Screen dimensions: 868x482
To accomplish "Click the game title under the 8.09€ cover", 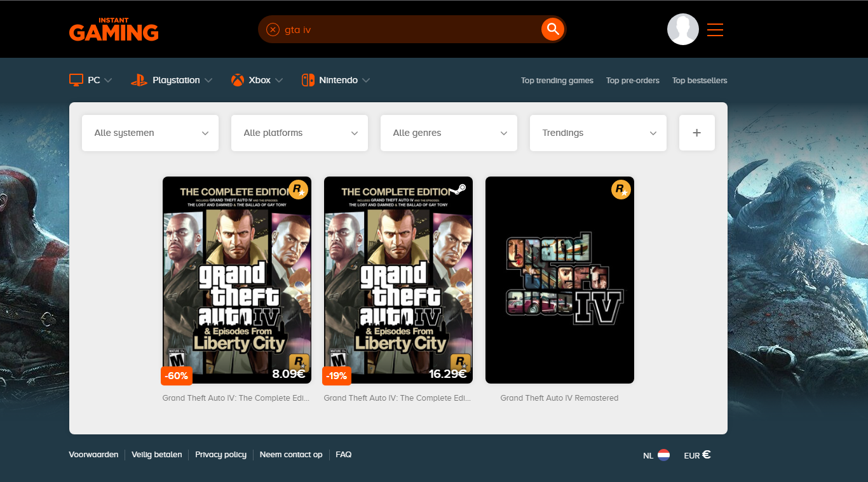I will click(236, 398).
